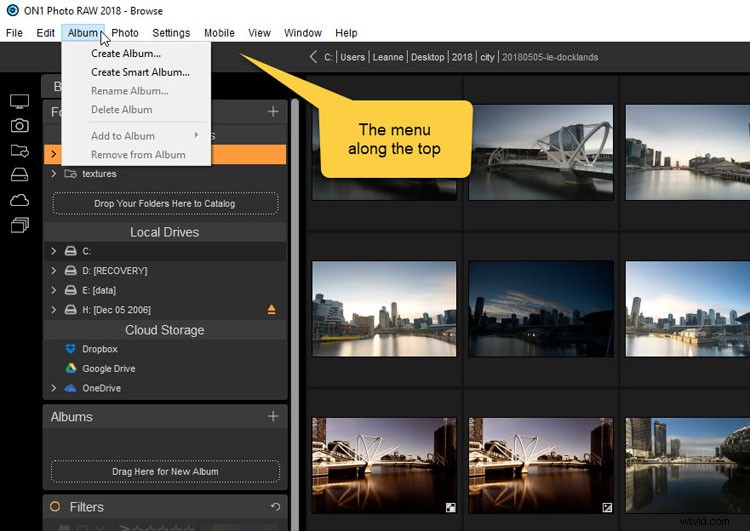750x531 pixels.
Task: Open the Help menu
Action: [x=346, y=33]
